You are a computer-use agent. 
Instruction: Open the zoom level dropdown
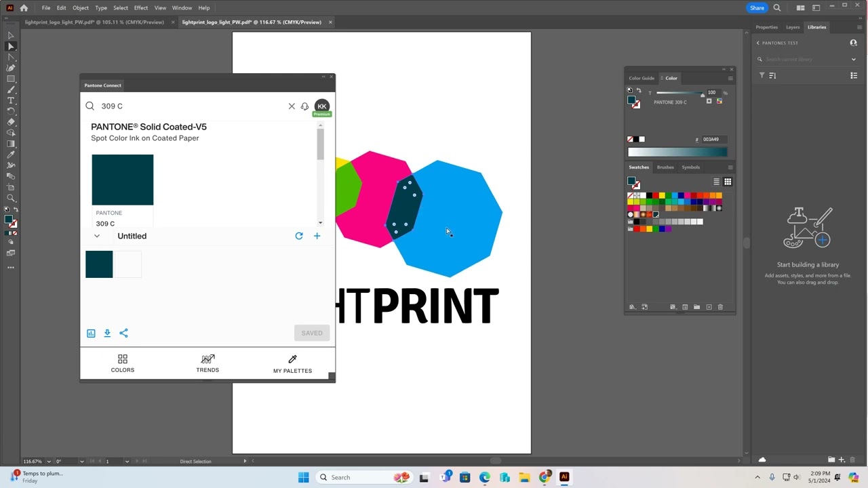tap(50, 462)
